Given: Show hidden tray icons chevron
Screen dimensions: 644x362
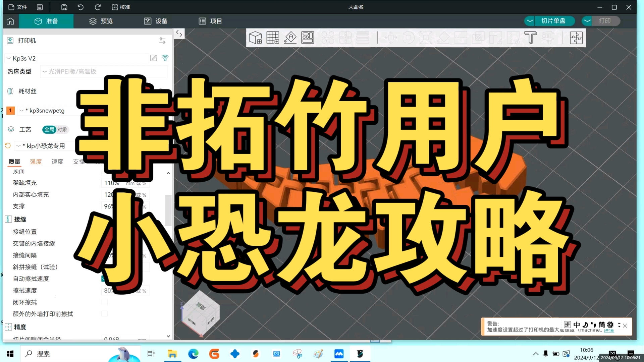Looking at the screenshot, I should coord(536,354).
